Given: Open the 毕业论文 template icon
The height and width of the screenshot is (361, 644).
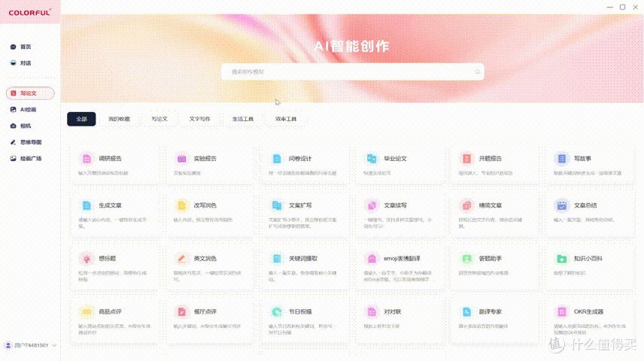Looking at the screenshot, I should tap(372, 159).
